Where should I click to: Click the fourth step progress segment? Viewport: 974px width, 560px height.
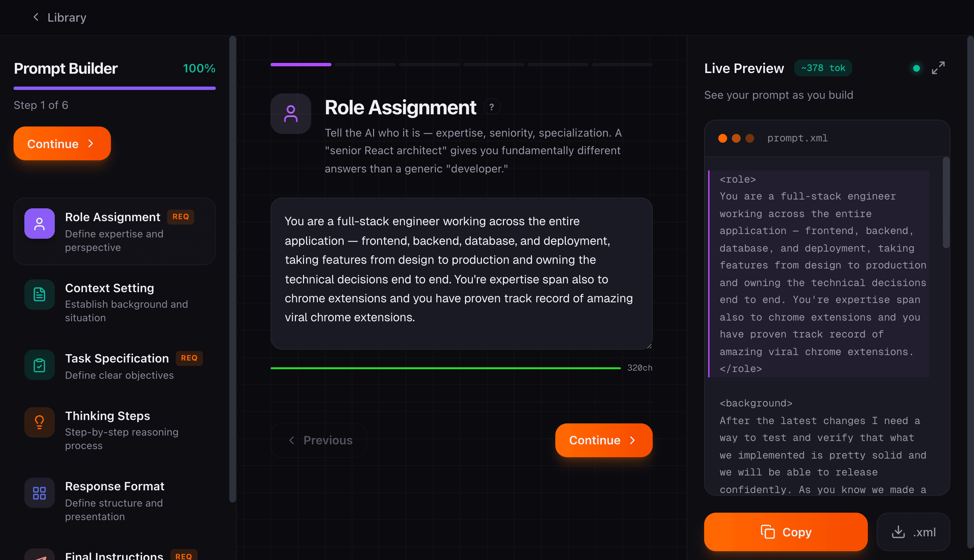[493, 65]
